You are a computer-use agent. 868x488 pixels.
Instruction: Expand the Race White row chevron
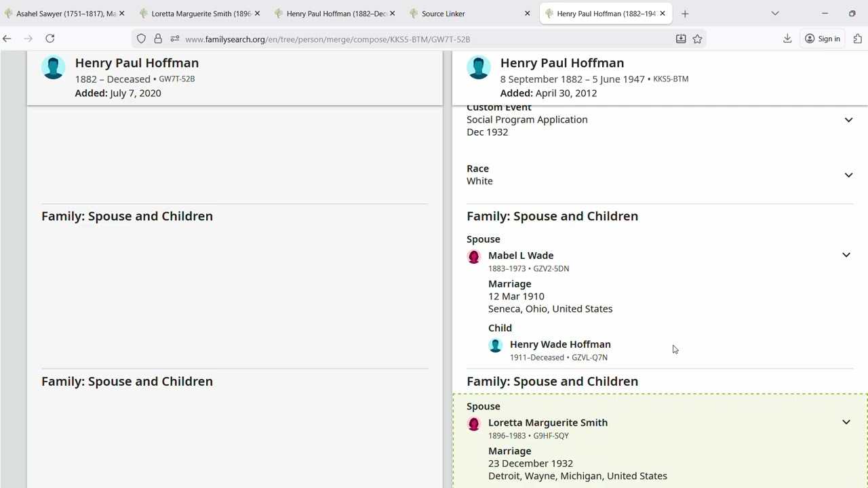click(848, 176)
